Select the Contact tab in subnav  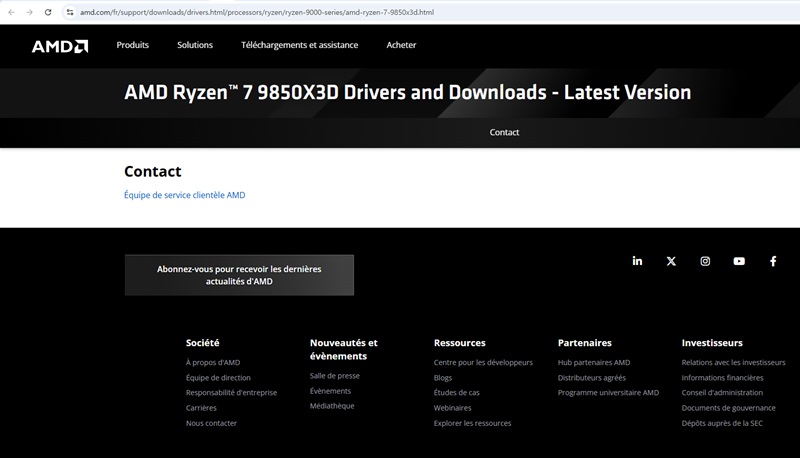pos(504,132)
